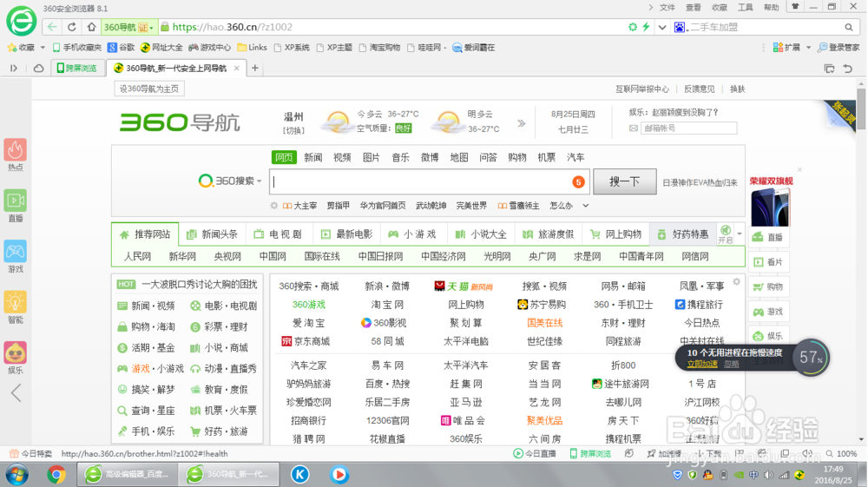Image resolution: width=868 pixels, height=487 pixels.
Task: Open 人民网 link
Action: (x=137, y=256)
